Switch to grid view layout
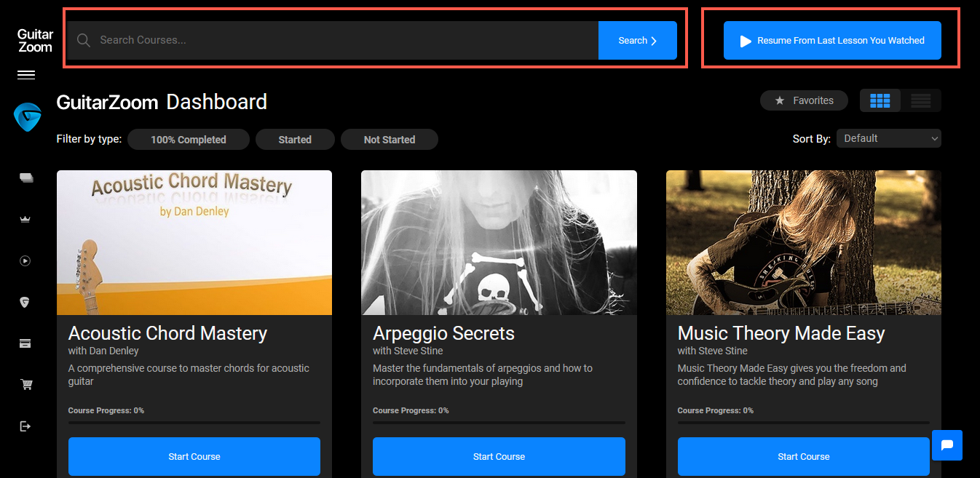The width and height of the screenshot is (980, 478). [880, 100]
